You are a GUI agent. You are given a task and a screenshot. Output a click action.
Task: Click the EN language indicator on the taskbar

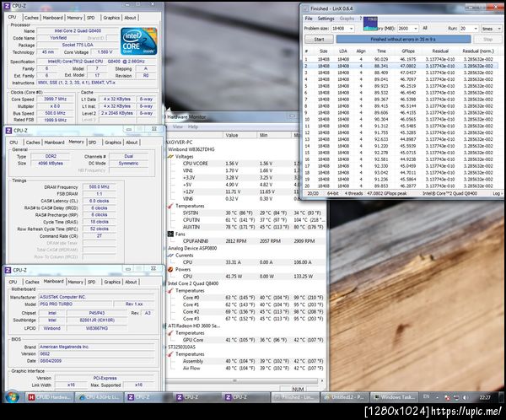[426, 396]
